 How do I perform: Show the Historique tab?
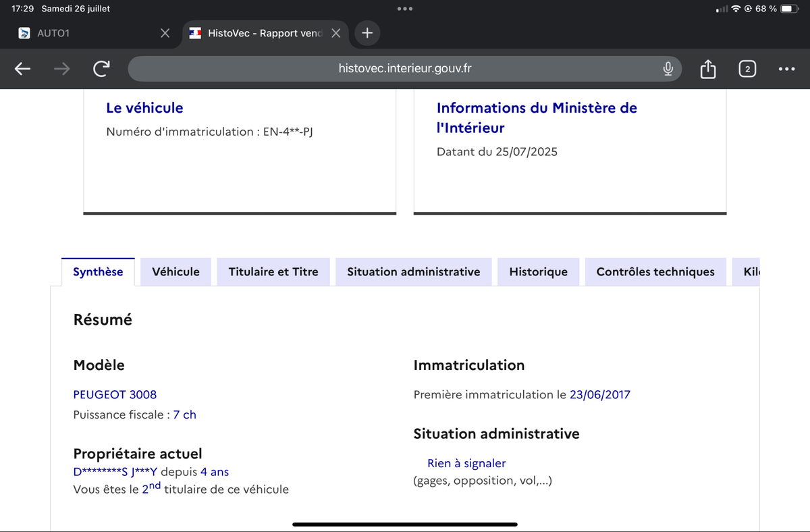coord(538,272)
